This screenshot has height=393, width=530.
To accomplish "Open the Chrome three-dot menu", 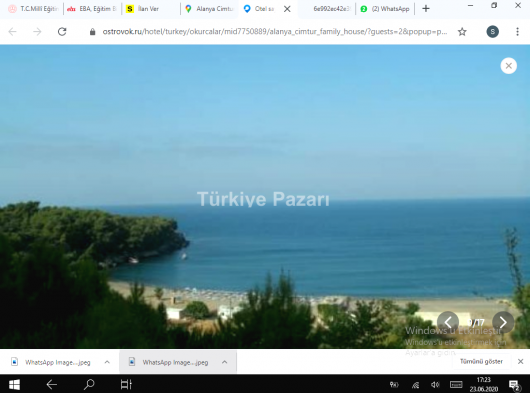I will (517, 32).
